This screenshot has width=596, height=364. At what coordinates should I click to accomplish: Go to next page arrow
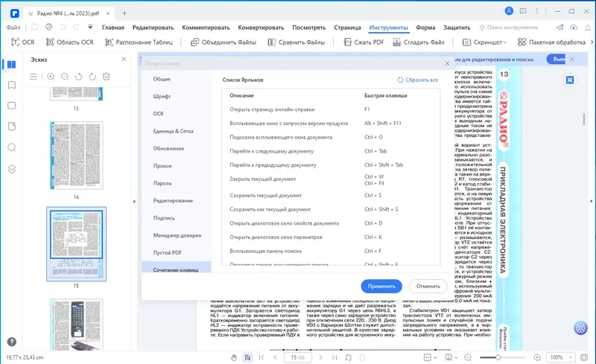[320, 357]
